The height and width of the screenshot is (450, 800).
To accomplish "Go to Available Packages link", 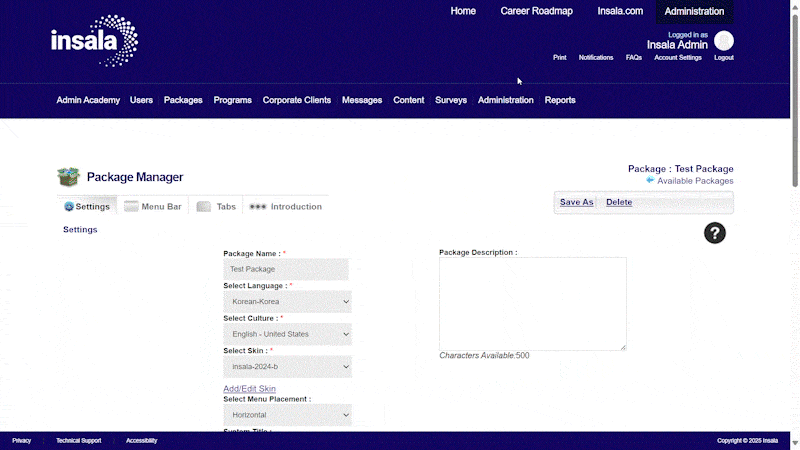I will tap(695, 181).
